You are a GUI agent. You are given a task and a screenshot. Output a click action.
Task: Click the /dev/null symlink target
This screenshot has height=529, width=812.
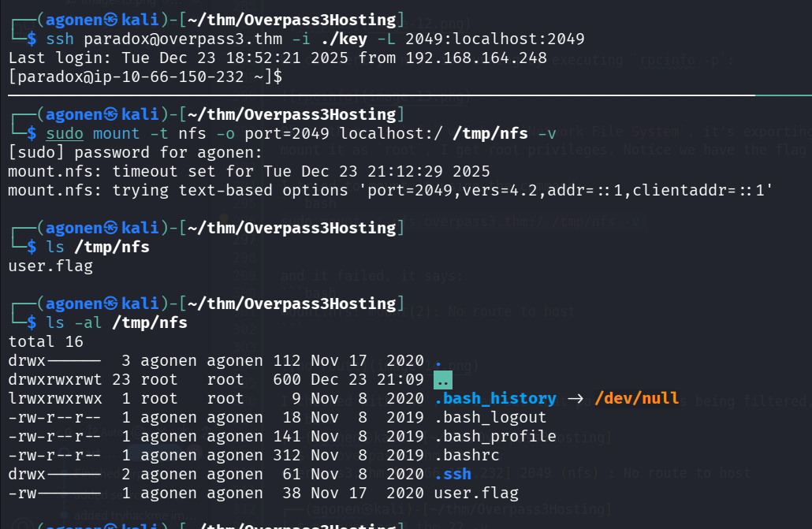(x=637, y=398)
